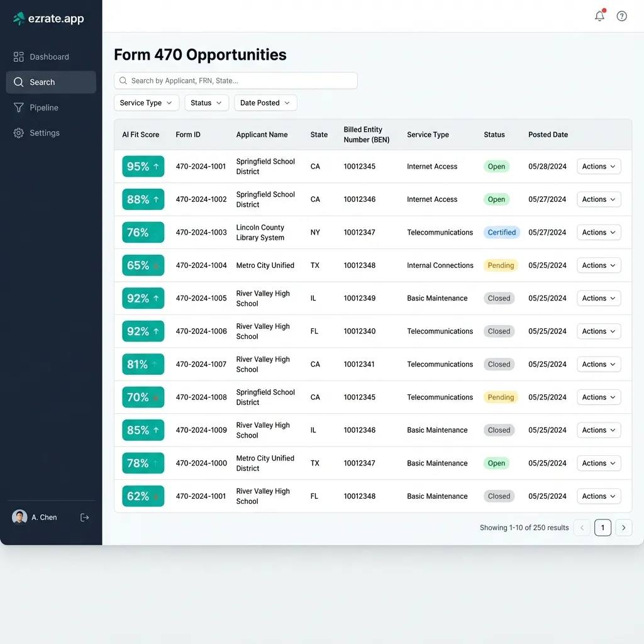Open the help question-mark icon
This screenshot has width=644, height=644.
pyautogui.click(x=621, y=16)
